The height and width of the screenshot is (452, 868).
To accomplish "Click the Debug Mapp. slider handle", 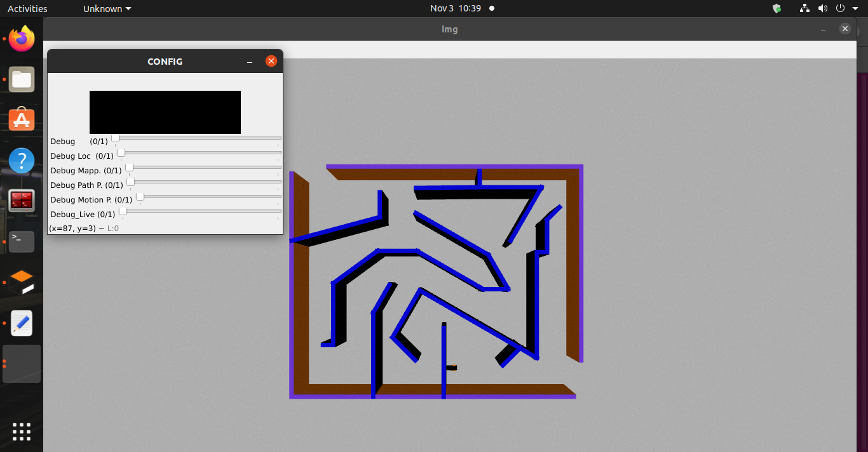I will 129,168.
